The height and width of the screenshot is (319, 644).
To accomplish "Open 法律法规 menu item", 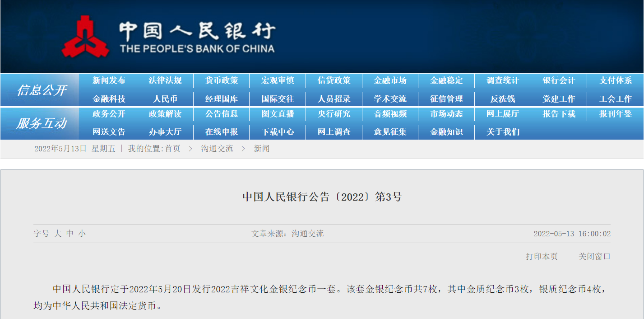I will pos(165,80).
